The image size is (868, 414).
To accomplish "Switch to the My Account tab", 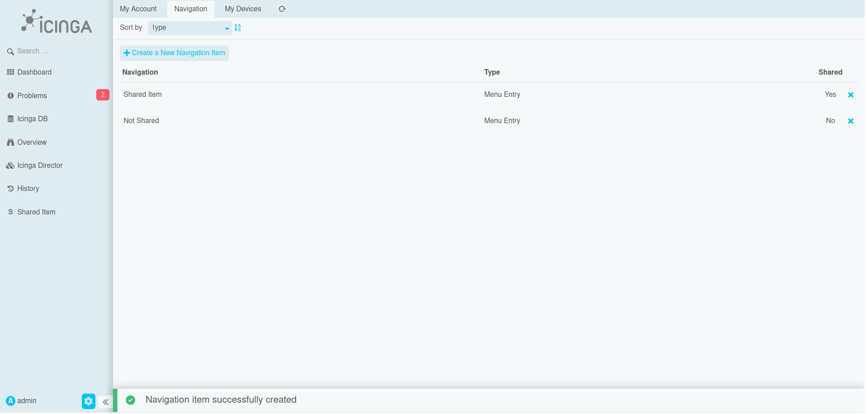I will (138, 9).
